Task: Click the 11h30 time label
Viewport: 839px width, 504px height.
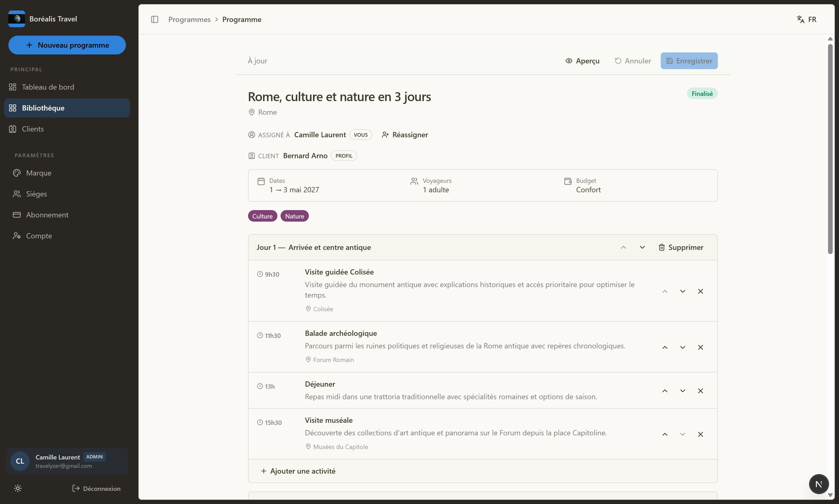Action: point(269,336)
